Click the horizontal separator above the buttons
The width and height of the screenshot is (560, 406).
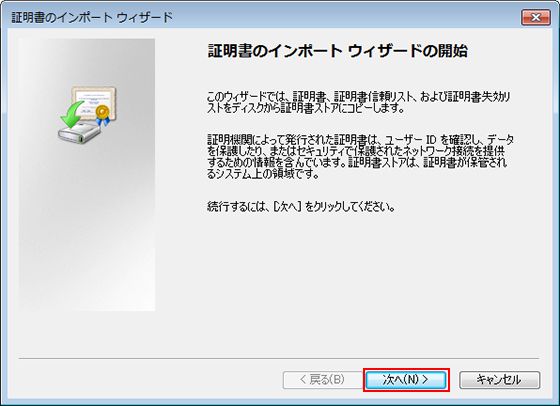click(279, 358)
